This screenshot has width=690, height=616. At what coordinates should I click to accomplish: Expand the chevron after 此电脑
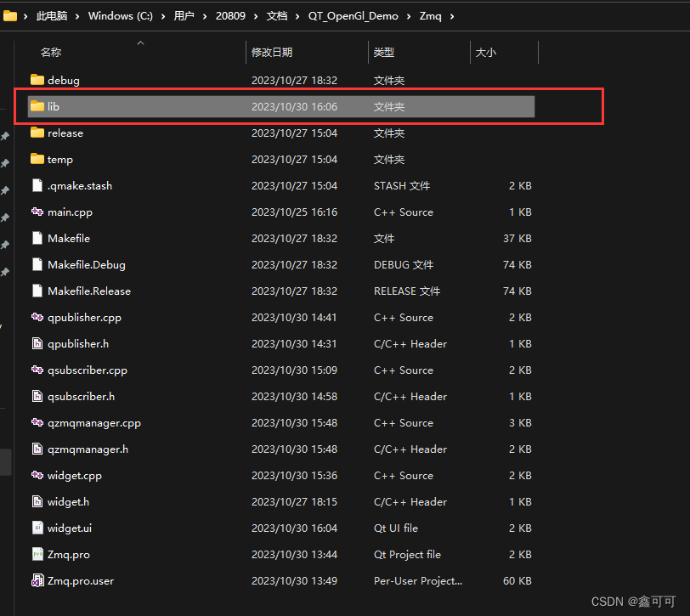pyautogui.click(x=77, y=17)
